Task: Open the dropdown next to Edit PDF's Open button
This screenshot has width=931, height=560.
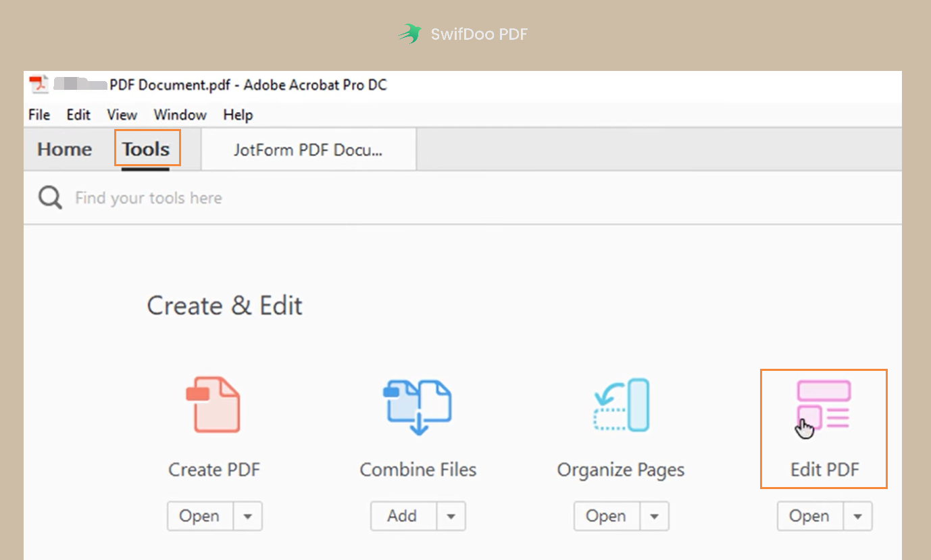Action: point(858,515)
